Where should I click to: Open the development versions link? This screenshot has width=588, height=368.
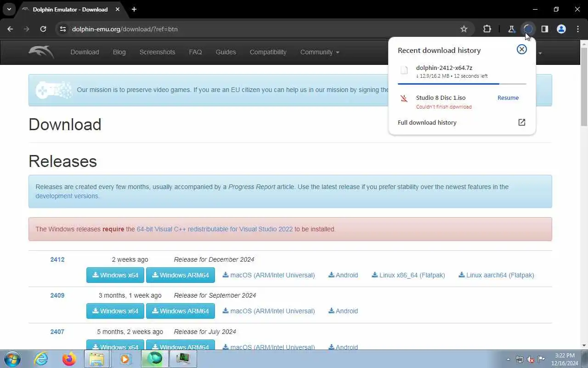tap(67, 196)
